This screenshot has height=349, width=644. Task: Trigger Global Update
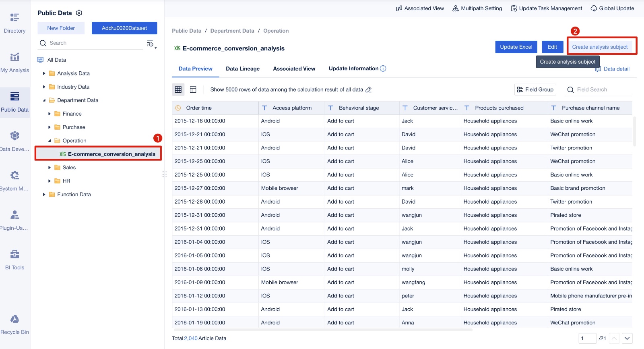(612, 8)
